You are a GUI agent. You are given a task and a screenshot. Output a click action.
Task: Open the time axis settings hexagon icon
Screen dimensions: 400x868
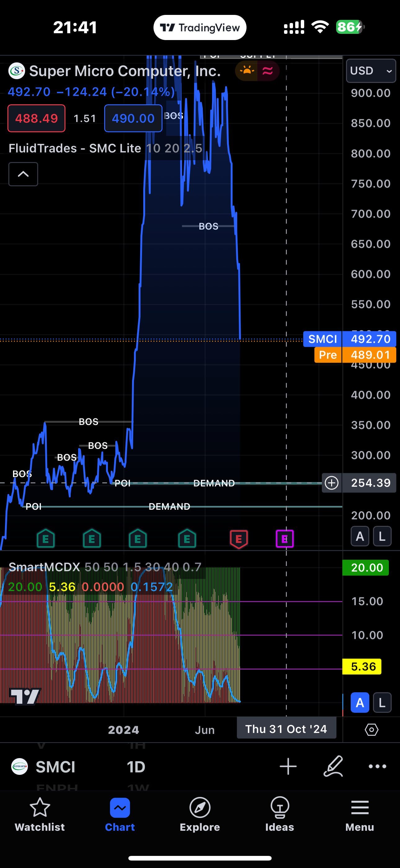tap(371, 730)
